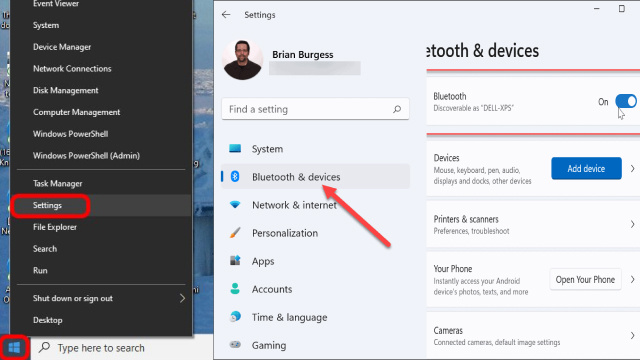640x360 pixels.
Task: Click the Network wifi icon in sidebar
Action: click(x=235, y=204)
